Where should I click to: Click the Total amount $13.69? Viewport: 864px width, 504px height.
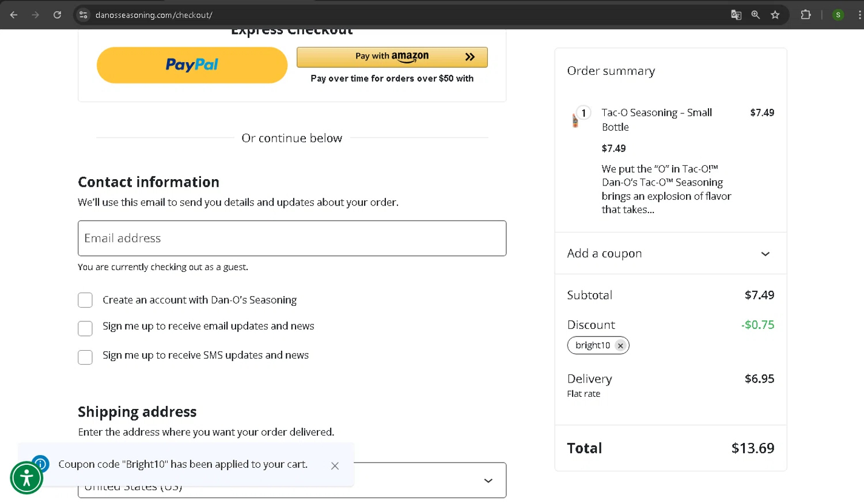tap(753, 448)
